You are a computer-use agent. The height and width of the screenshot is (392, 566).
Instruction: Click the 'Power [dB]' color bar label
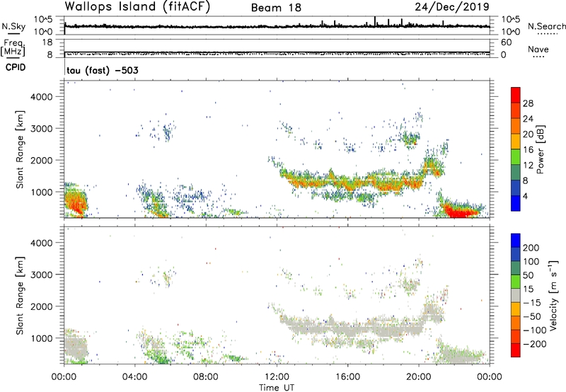click(x=540, y=149)
